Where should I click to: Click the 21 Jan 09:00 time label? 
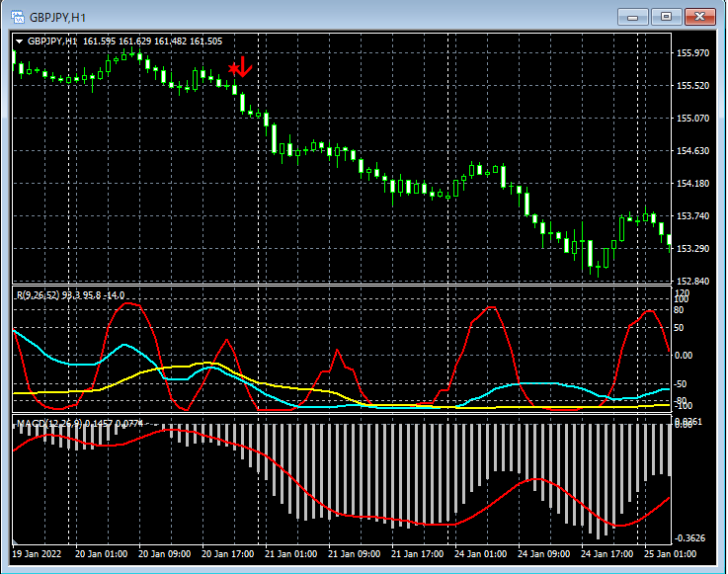[x=354, y=554]
